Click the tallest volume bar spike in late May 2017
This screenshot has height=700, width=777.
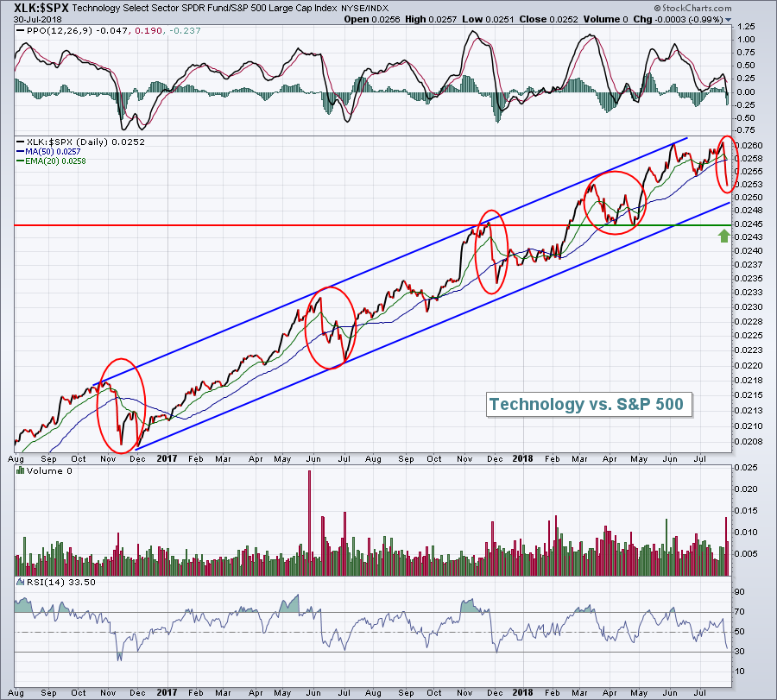310,523
